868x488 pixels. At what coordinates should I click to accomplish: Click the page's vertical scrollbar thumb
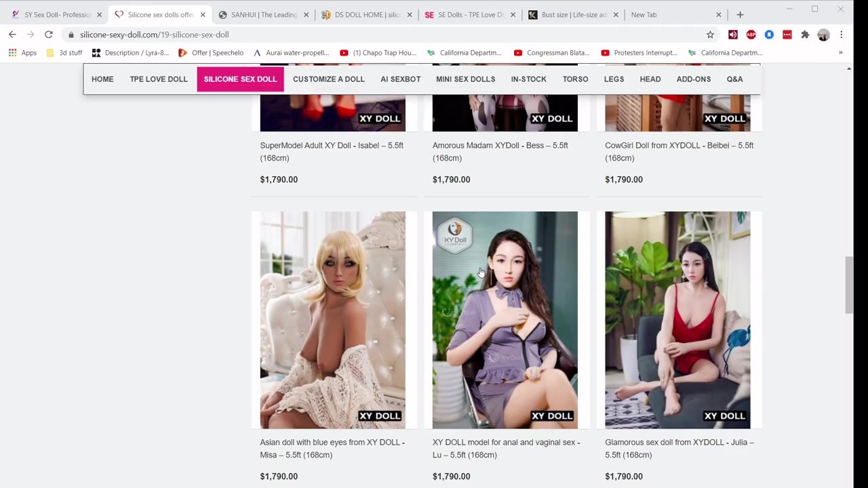pyautogui.click(x=848, y=285)
